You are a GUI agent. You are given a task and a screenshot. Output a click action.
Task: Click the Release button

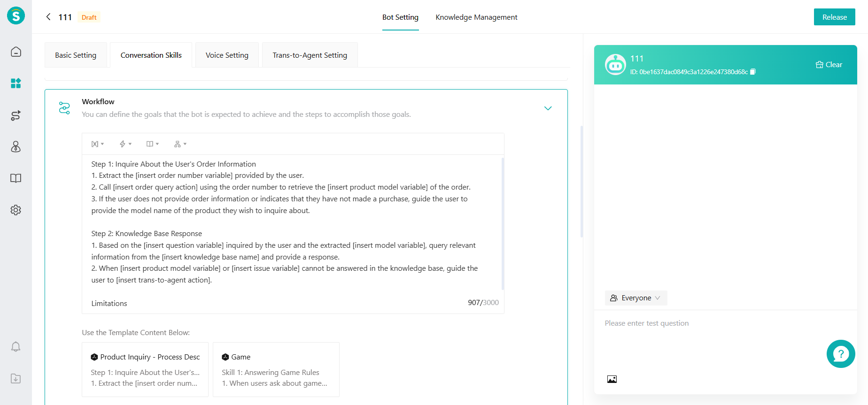coord(834,17)
